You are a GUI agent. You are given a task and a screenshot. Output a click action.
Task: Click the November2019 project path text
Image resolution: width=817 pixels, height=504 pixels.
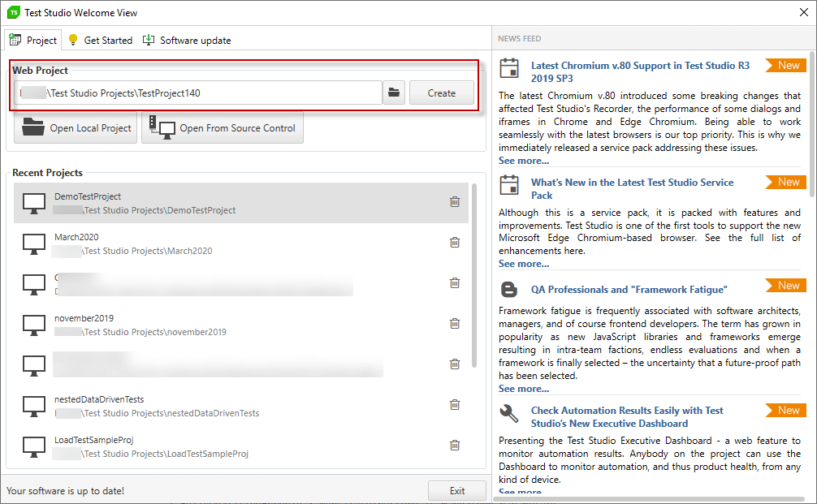(140, 332)
